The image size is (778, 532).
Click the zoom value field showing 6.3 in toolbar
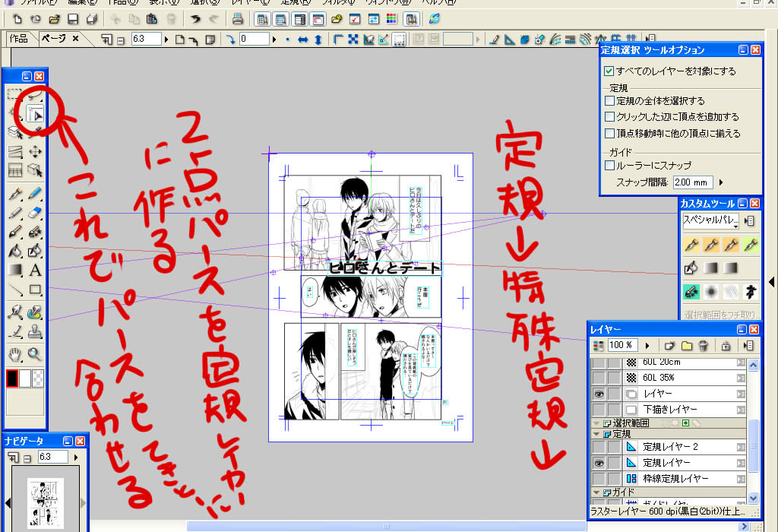(147, 40)
